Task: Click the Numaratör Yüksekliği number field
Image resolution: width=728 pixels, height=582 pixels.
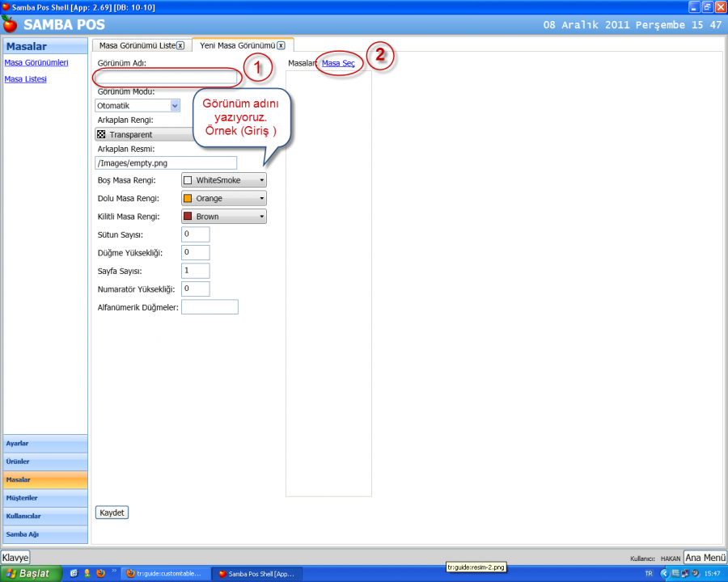Action: 196,289
